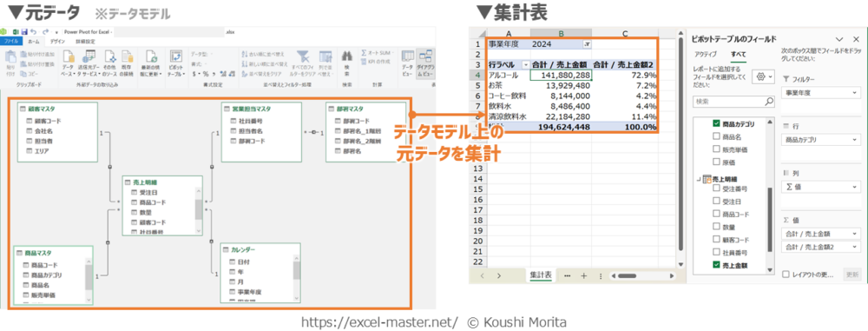Click the 更新 button

[x=852, y=275]
